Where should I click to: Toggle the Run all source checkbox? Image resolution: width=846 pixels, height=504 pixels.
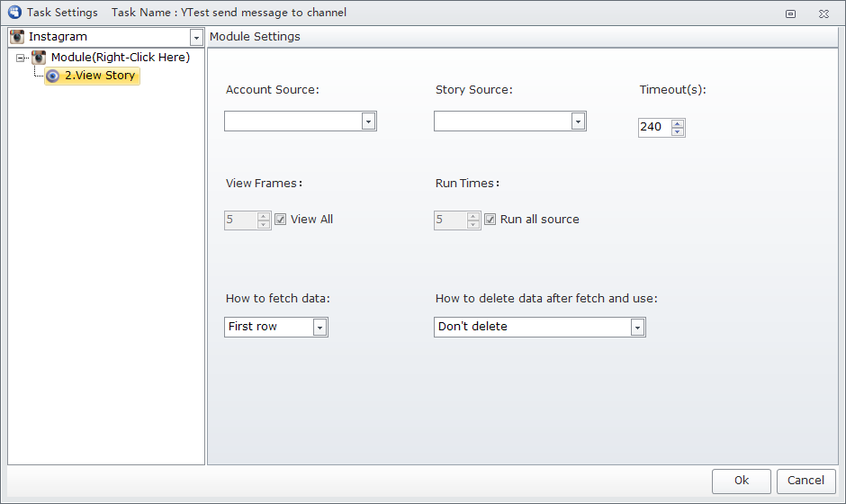pyautogui.click(x=490, y=219)
